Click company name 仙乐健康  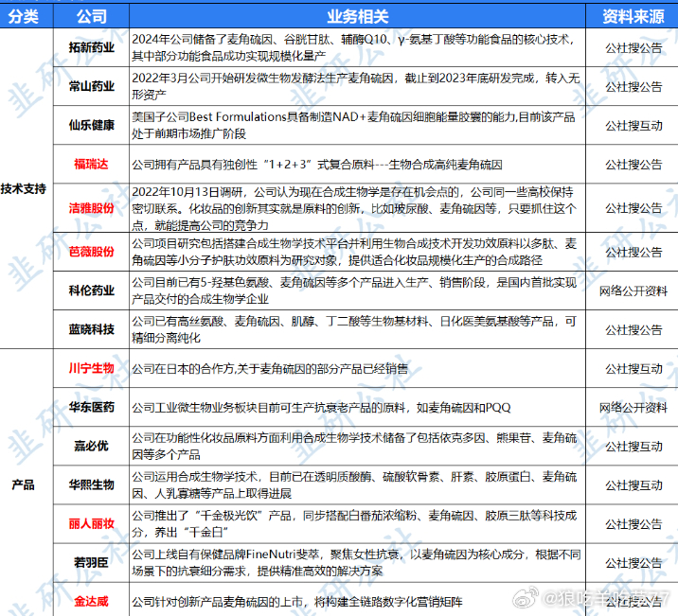[91, 125]
